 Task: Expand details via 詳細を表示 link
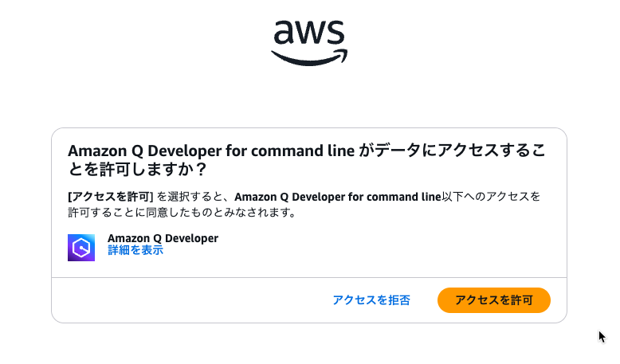pos(135,250)
